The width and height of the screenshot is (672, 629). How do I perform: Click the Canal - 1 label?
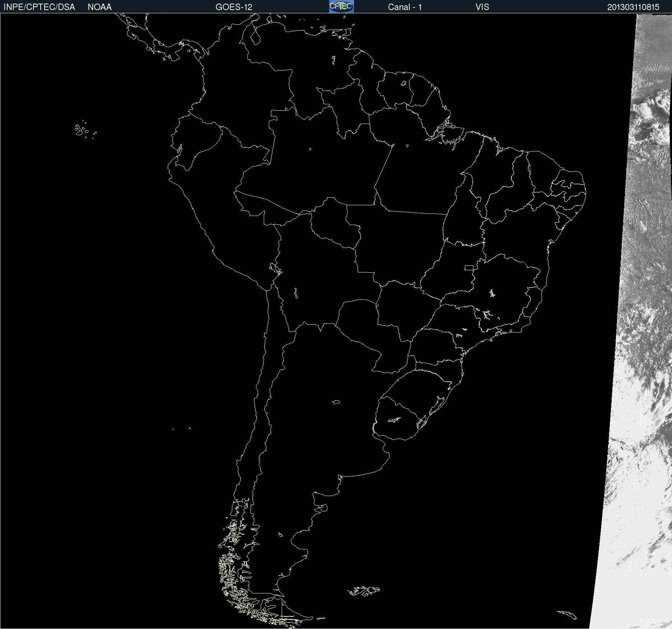tap(405, 7)
